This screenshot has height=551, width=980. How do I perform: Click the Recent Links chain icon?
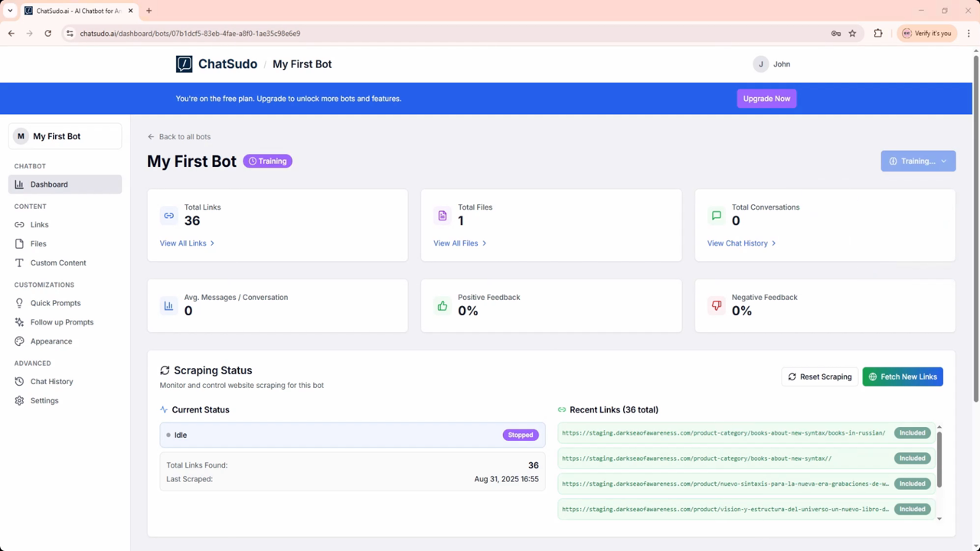[x=562, y=410]
